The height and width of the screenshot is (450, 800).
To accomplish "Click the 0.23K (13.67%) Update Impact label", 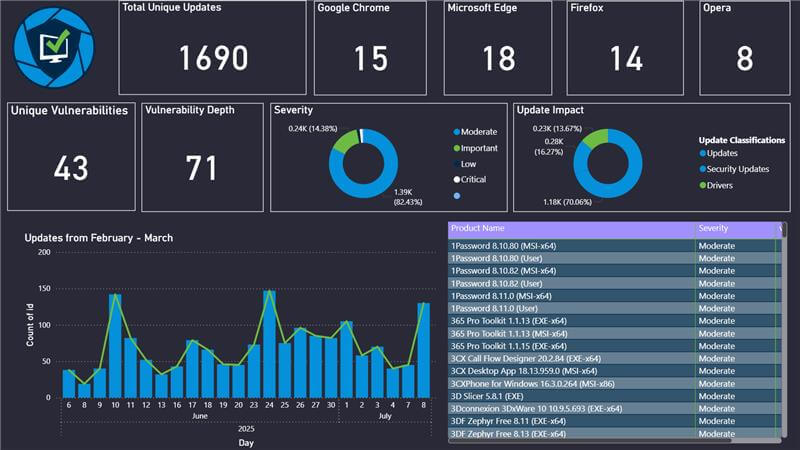I will (557, 129).
